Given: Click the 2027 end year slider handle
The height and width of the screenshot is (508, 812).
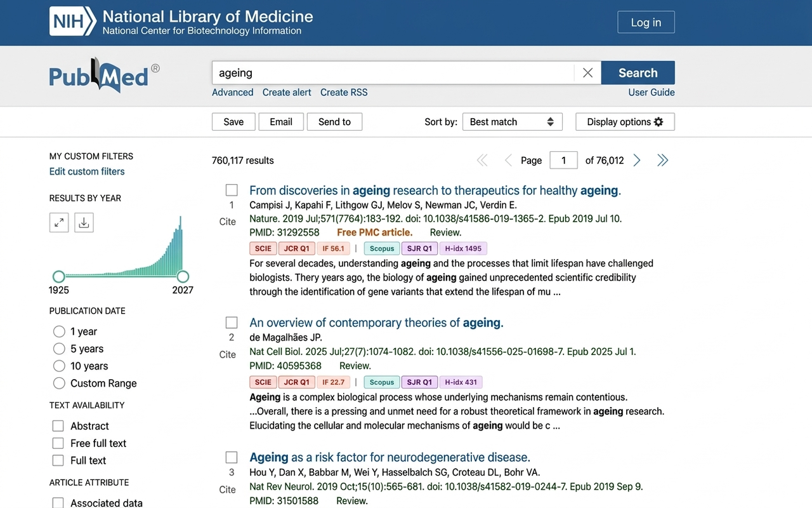Looking at the screenshot, I should (x=183, y=276).
